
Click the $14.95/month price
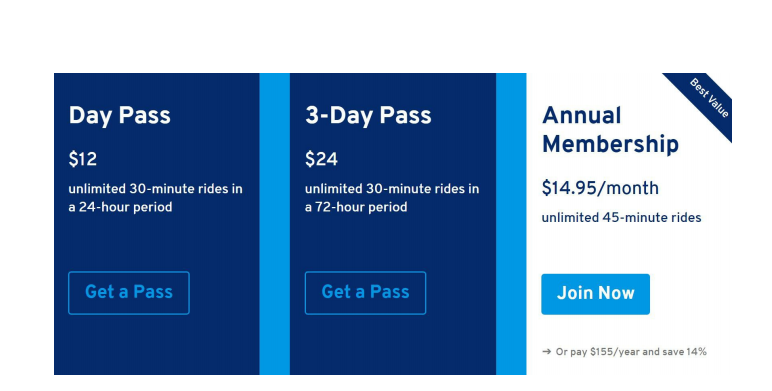click(x=600, y=188)
